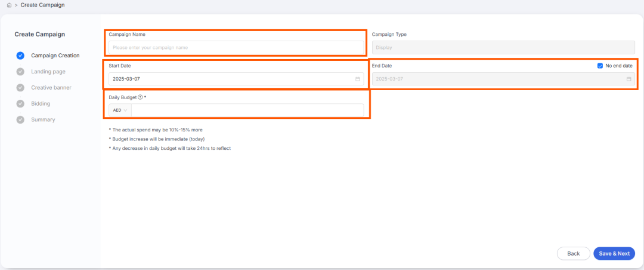The height and width of the screenshot is (270, 644).
Task: Click the Create Campaign breadcrumb link
Action: click(x=42, y=5)
